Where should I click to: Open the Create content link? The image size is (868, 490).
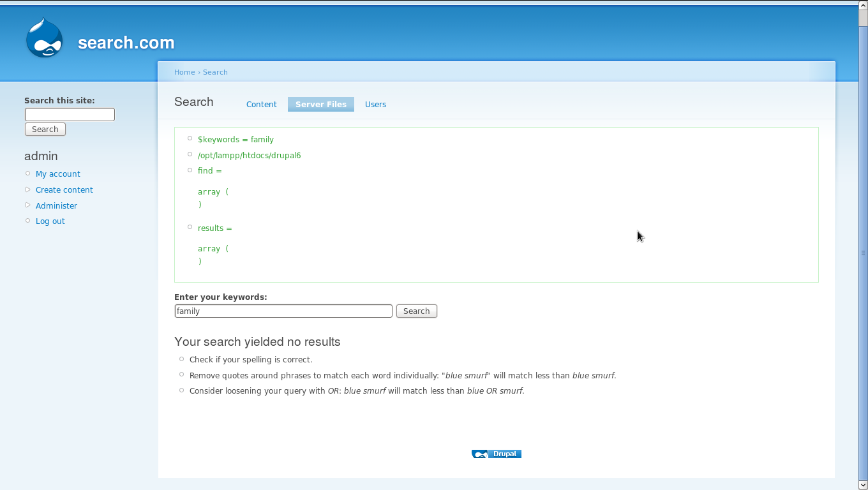(64, 189)
